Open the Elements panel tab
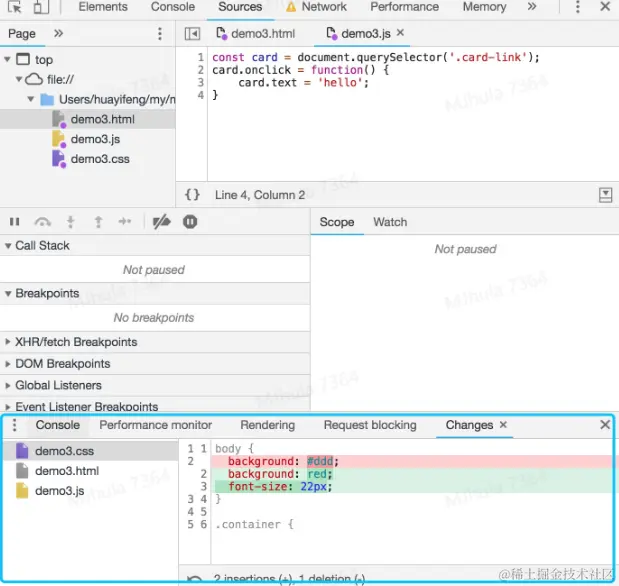Image resolution: width=619 pixels, height=586 pixels. (103, 7)
